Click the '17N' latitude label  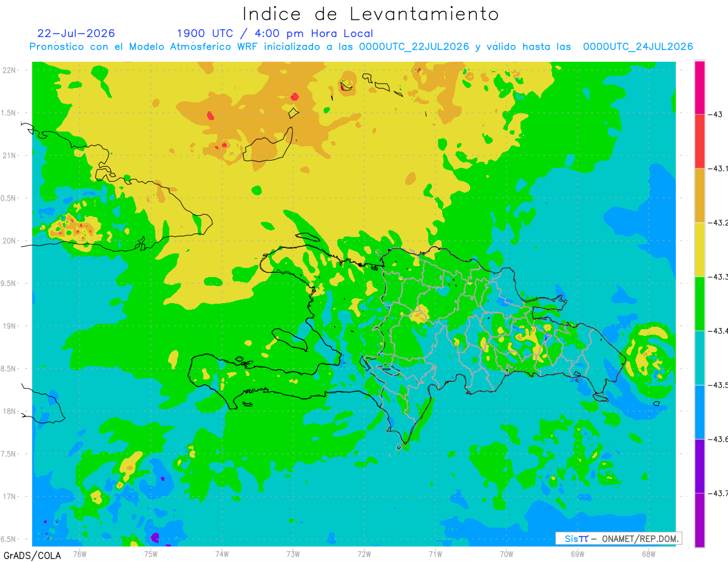pyautogui.click(x=10, y=497)
